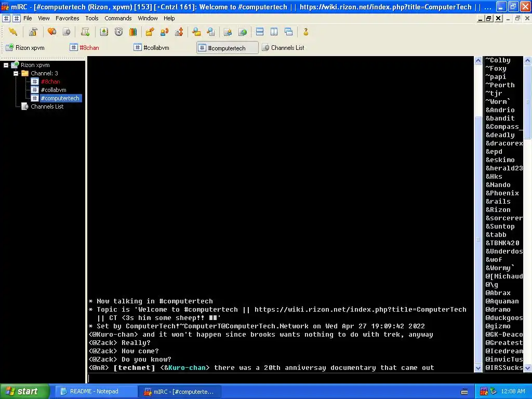Viewport: 532px width, 399px height.
Task: Open the URLs List globe icon
Action: [242, 32]
